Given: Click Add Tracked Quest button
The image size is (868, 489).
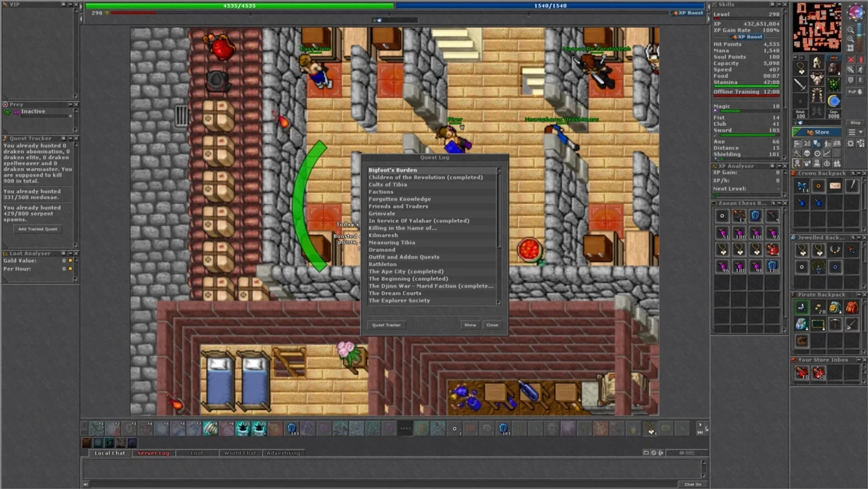Looking at the screenshot, I should 37,229.
